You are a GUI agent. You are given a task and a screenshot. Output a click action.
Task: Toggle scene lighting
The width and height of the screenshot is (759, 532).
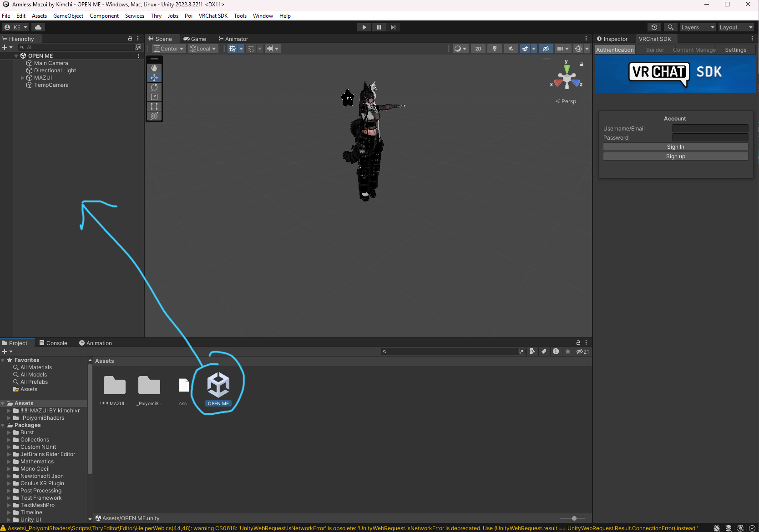point(495,49)
